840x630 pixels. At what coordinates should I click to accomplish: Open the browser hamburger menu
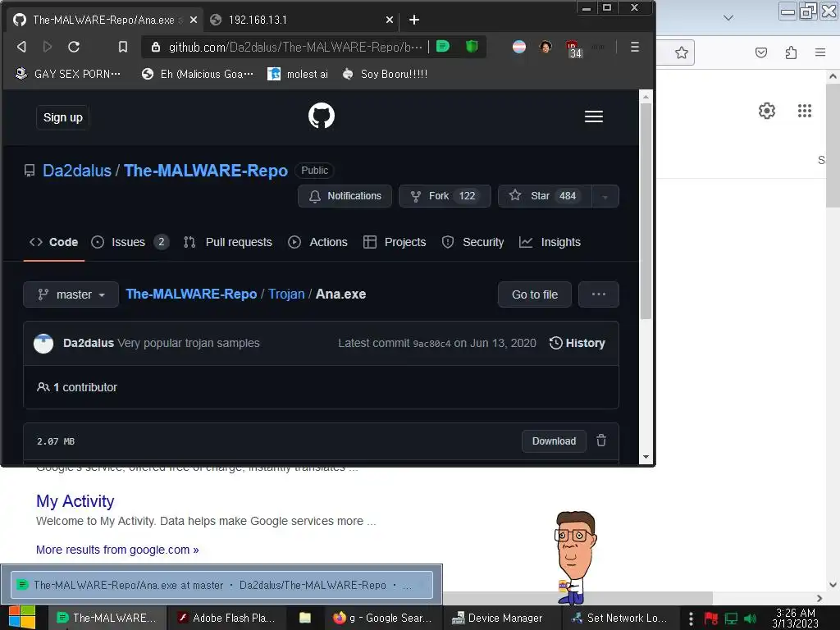635,47
